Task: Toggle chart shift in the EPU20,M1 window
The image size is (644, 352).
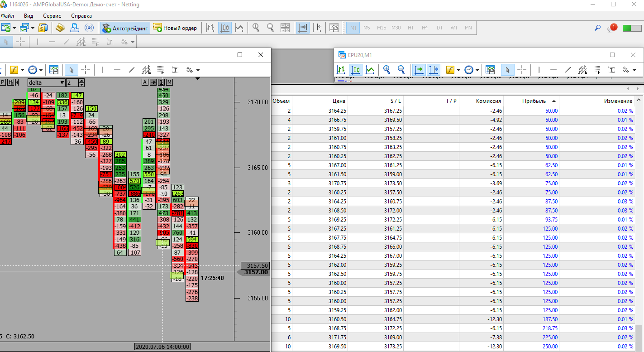Action: [433, 70]
